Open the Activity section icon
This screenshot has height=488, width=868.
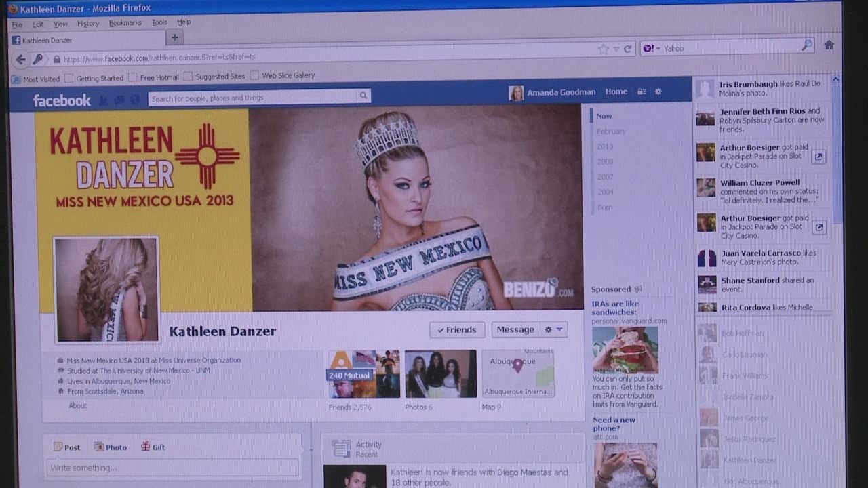coord(340,449)
